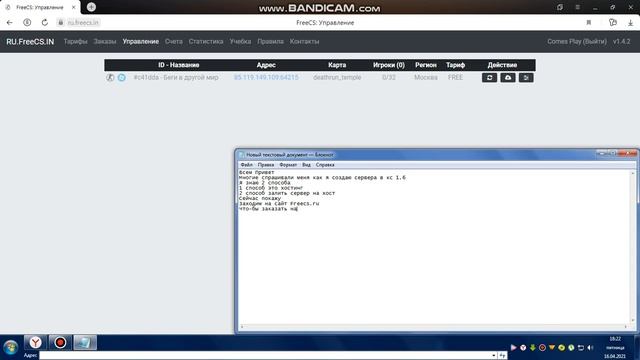This screenshot has height=360, width=640.
Task: Click the Yandex tray icon
Action: point(523,347)
